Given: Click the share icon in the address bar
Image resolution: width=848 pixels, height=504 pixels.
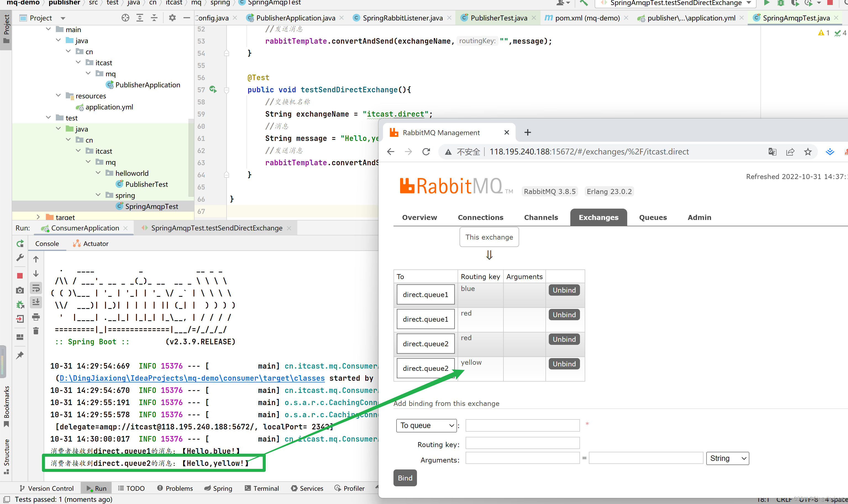Looking at the screenshot, I should pos(790,152).
